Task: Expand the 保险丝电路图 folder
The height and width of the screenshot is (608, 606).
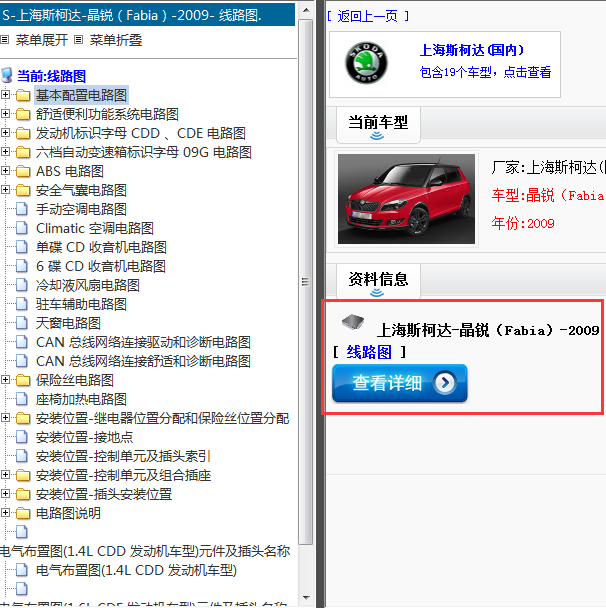Action: 5,380
